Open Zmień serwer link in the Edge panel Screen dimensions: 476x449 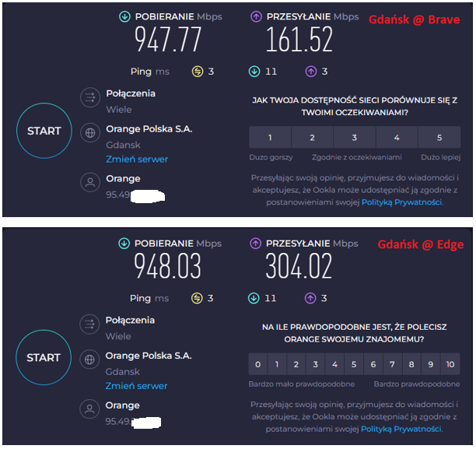tap(137, 386)
